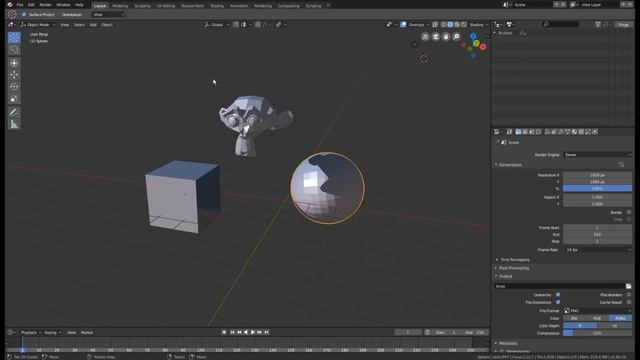Open the Shading options dropdown
This screenshot has width=640, height=360.
[478, 25]
